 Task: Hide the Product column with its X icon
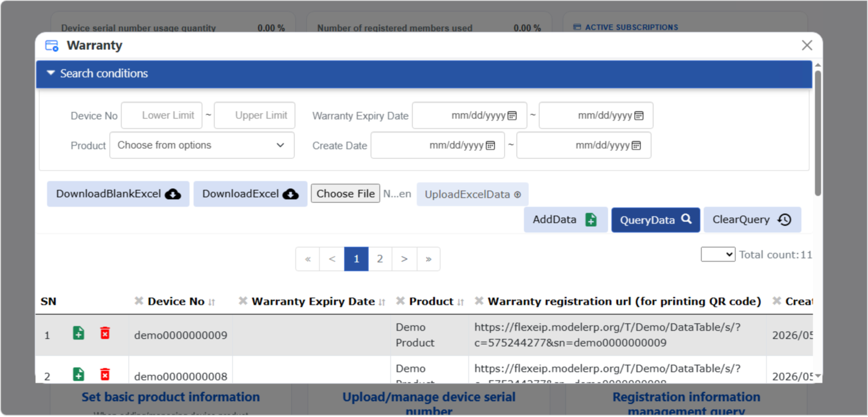point(401,301)
